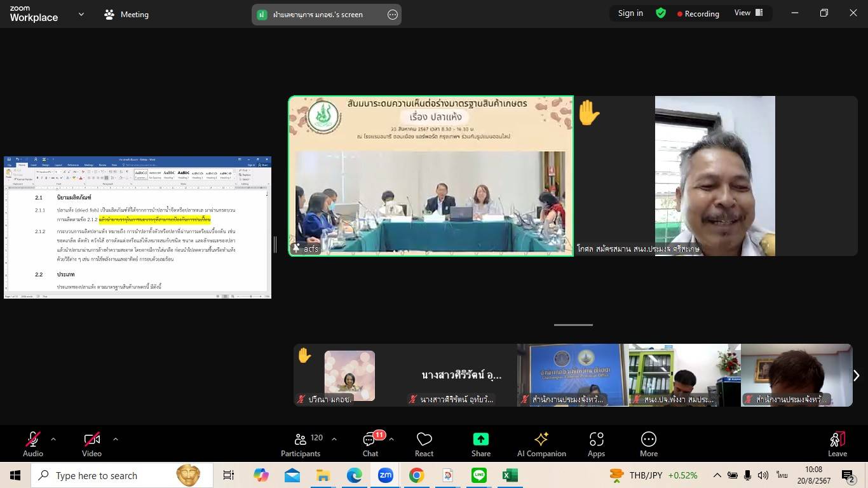The height and width of the screenshot is (488, 868).
Task: Click the green encryption shield icon
Action: pos(661,13)
